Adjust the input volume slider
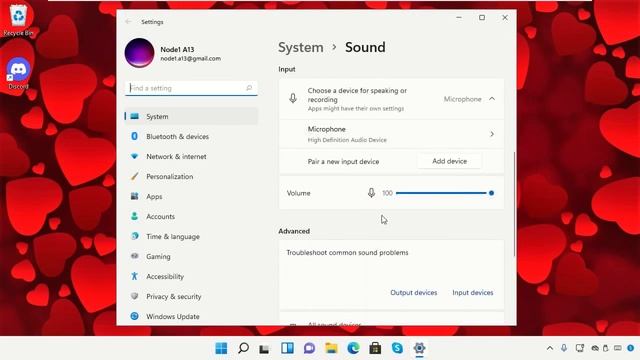640x360 pixels. (445, 193)
